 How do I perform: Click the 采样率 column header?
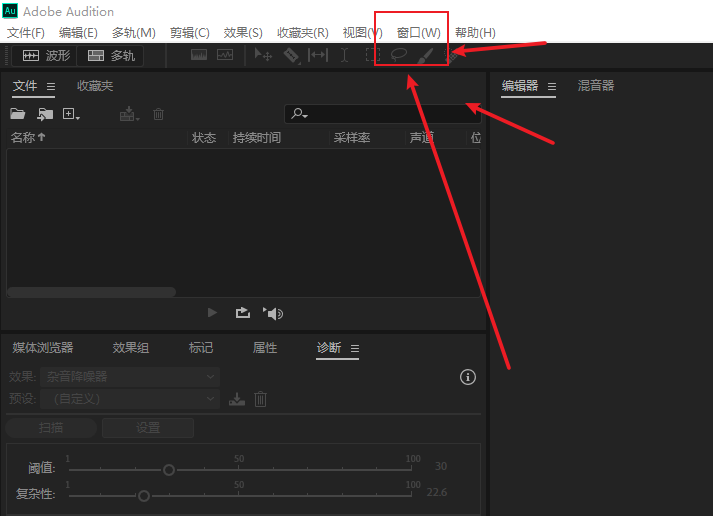coord(351,138)
